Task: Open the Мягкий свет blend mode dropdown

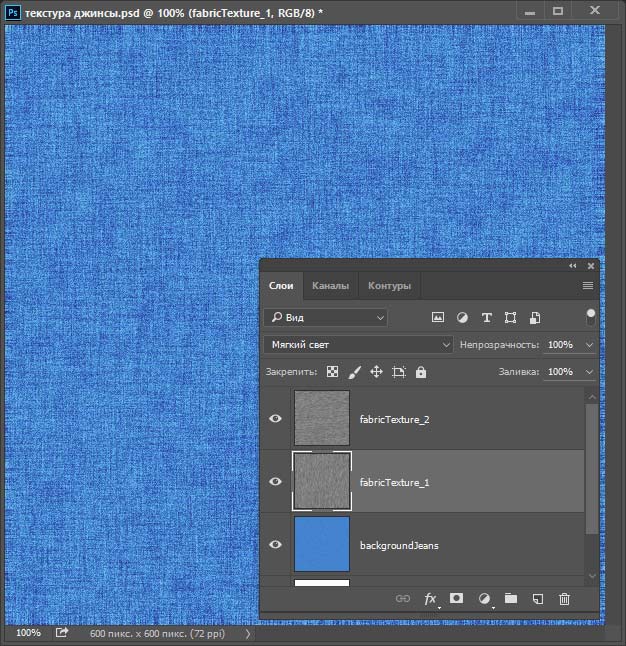Action: [x=358, y=344]
